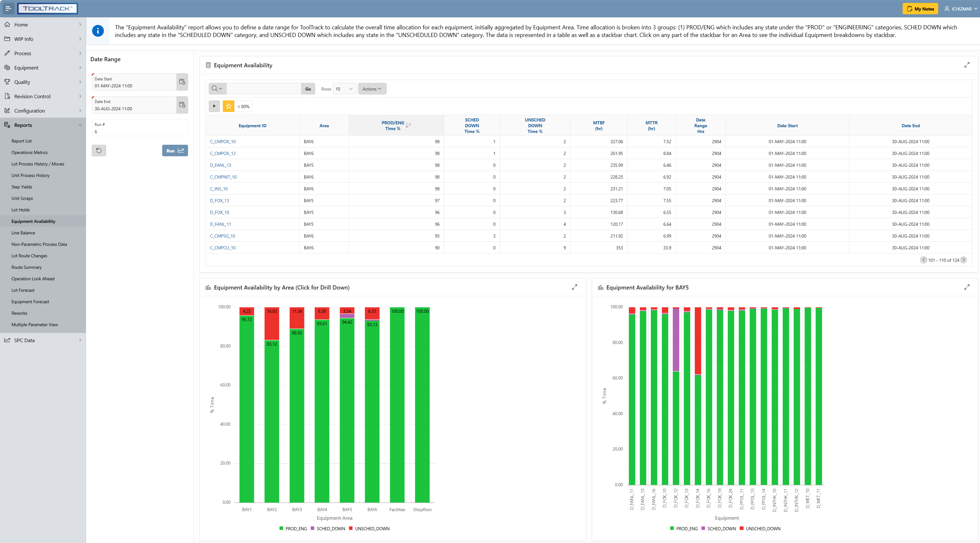Open the C_CMPOX_10 equipment link
Viewport: 980px width, 543px height.
pos(223,141)
